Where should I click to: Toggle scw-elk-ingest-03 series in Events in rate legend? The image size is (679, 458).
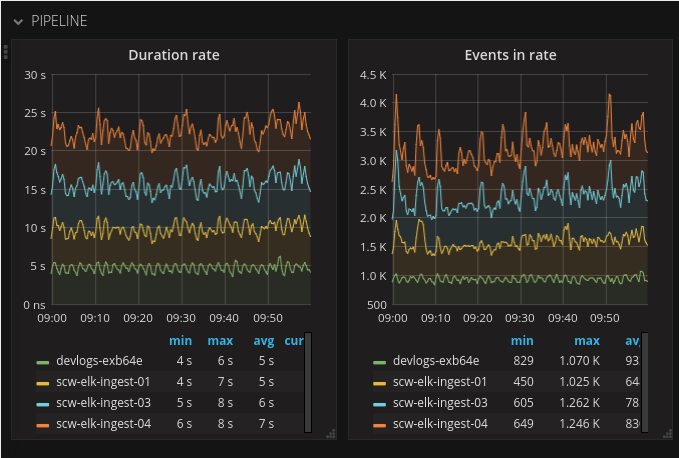(x=440, y=403)
